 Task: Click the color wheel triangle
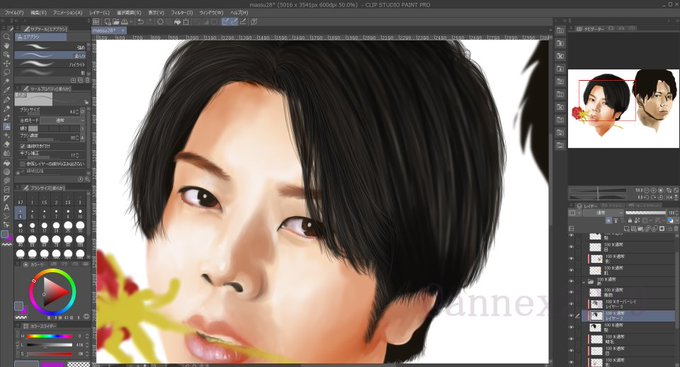pos(56,292)
